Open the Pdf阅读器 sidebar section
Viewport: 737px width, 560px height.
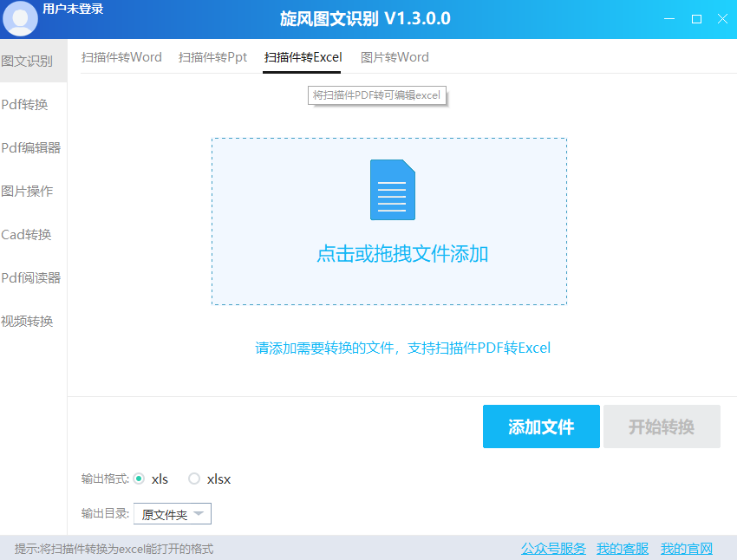click(33, 277)
